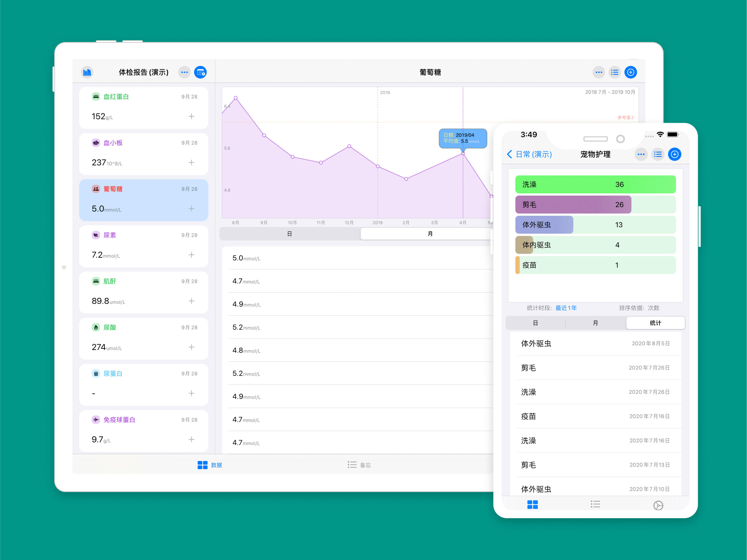This screenshot has height=560, width=747.
Task: Select the 统计 segment on the phone
Action: pos(655,323)
